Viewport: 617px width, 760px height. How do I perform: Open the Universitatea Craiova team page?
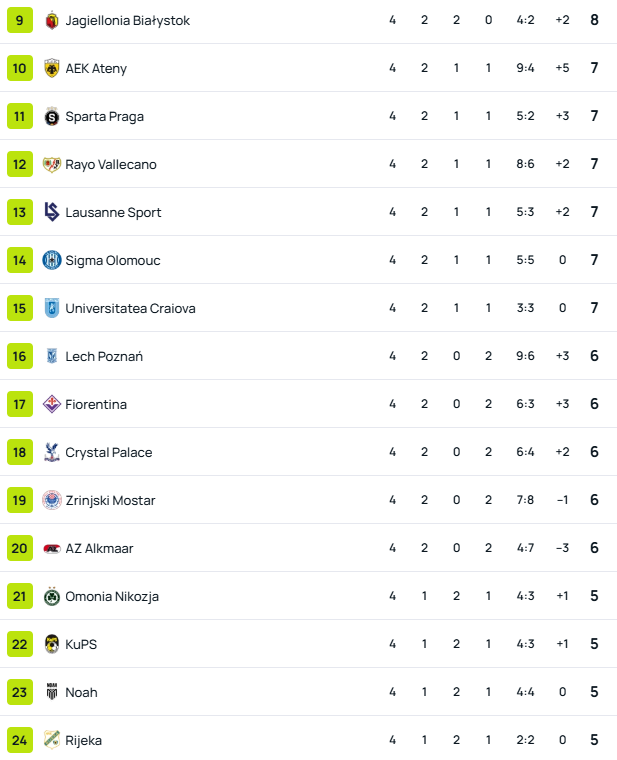(130, 309)
